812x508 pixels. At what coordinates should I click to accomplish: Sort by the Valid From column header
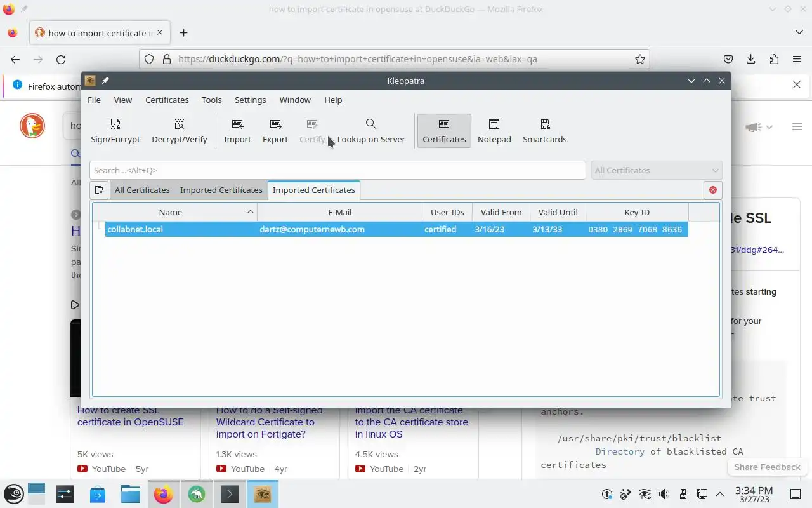point(501,212)
